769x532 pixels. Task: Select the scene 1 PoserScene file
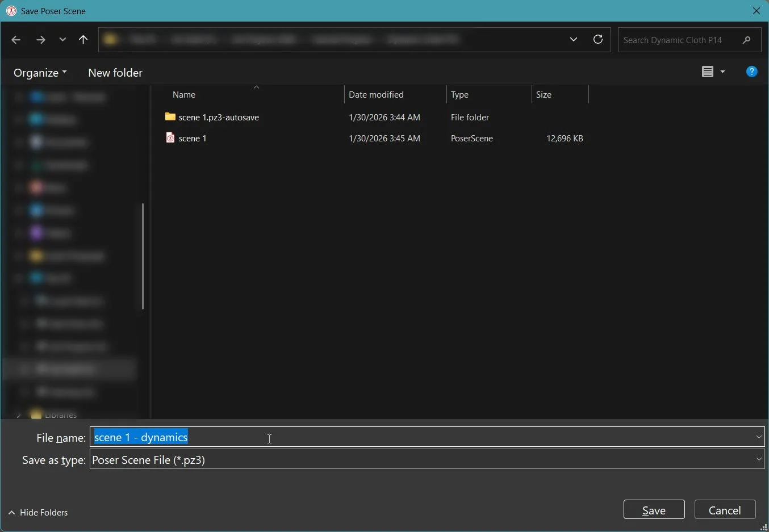pyautogui.click(x=193, y=137)
